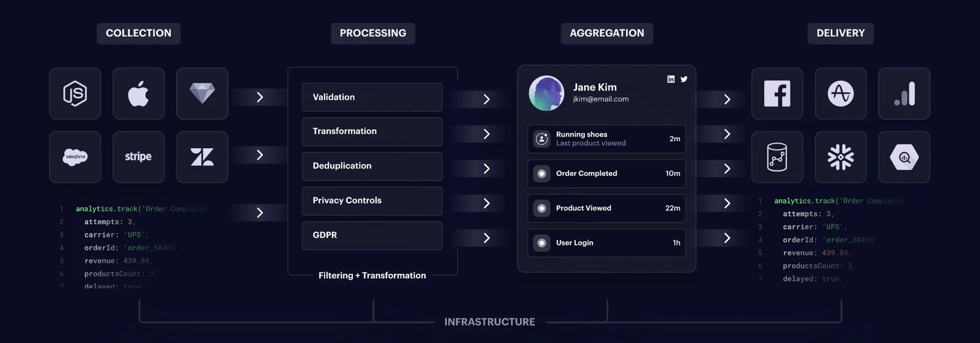Click the 22m timestamp on Product Viewed
The width and height of the screenshot is (980, 343).
(x=673, y=208)
